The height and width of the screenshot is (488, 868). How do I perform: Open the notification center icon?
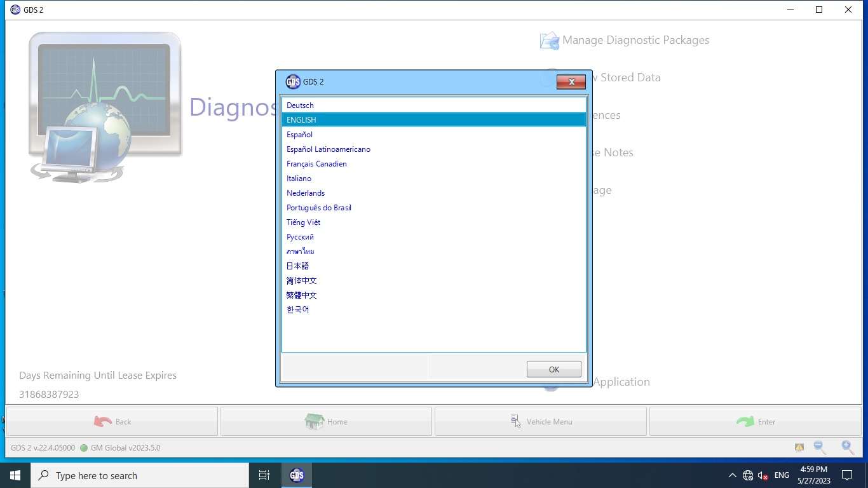coord(846,475)
